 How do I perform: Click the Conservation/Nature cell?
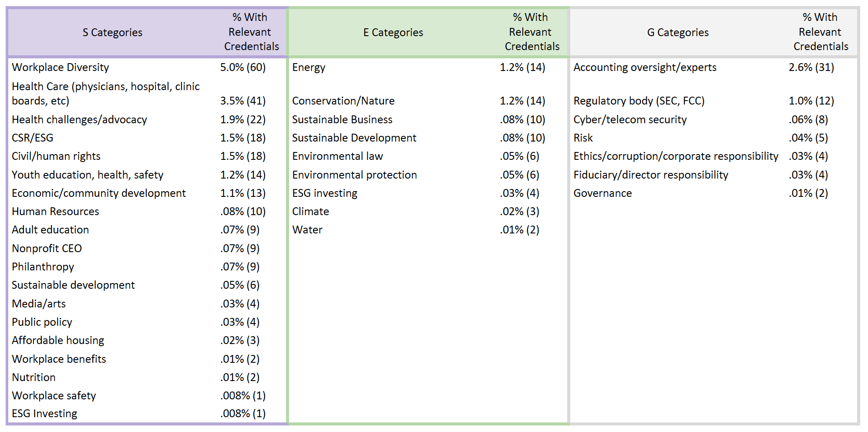pyautogui.click(x=343, y=101)
